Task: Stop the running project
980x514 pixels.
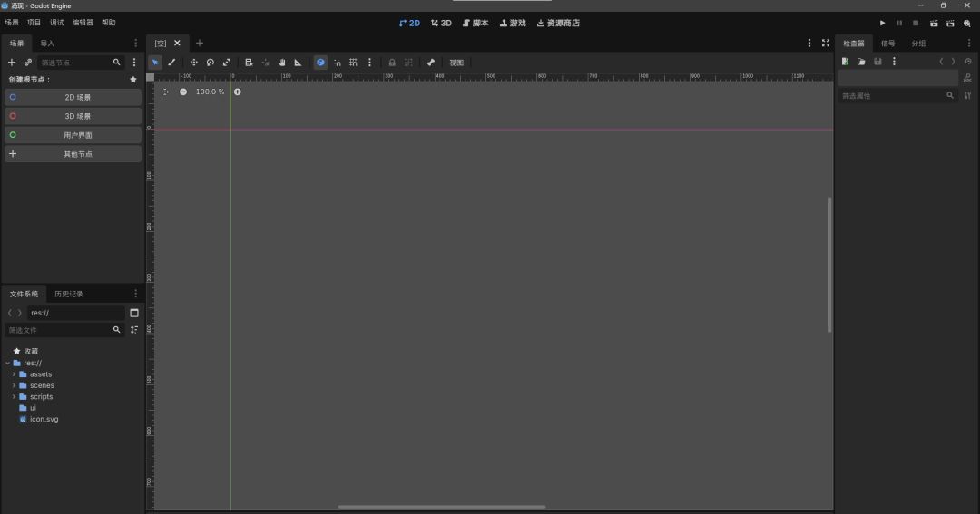Action: (x=916, y=23)
